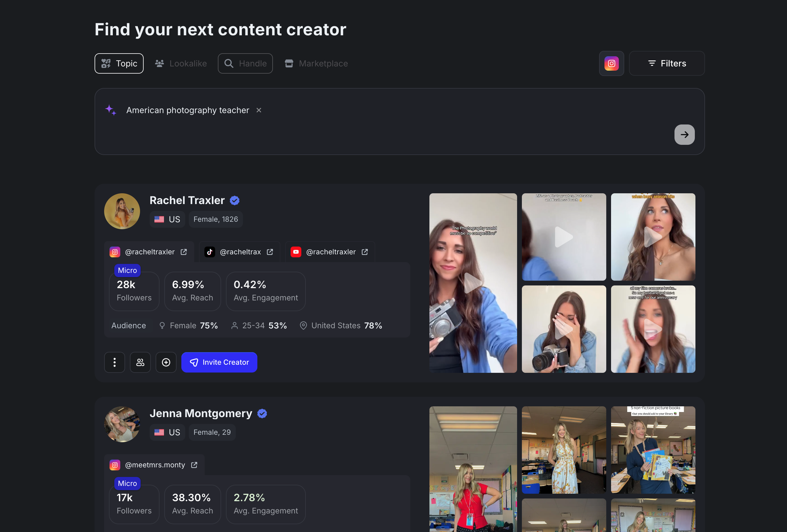Click the lookalike search icon below Rachel Traxler's stats
The image size is (787, 532).
[x=140, y=362]
